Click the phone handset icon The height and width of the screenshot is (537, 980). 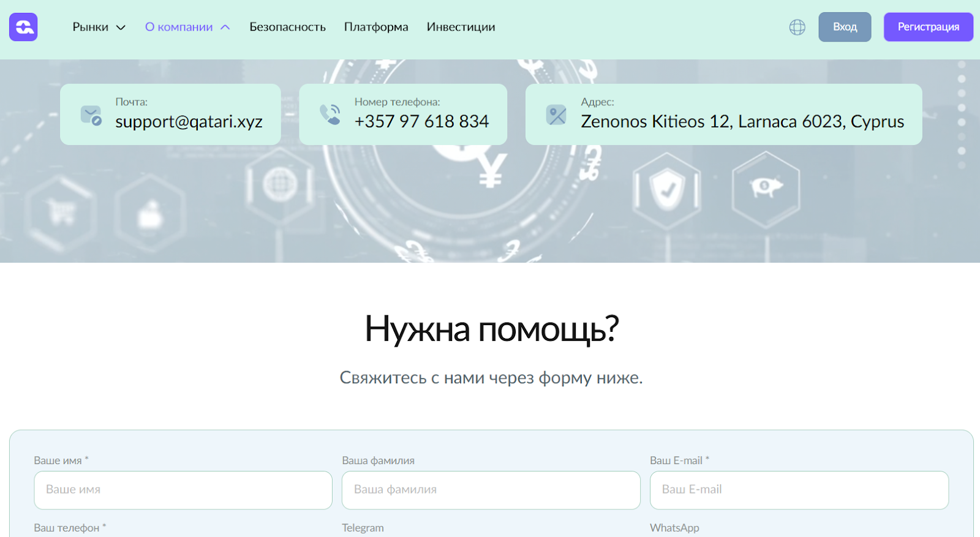[x=330, y=115]
